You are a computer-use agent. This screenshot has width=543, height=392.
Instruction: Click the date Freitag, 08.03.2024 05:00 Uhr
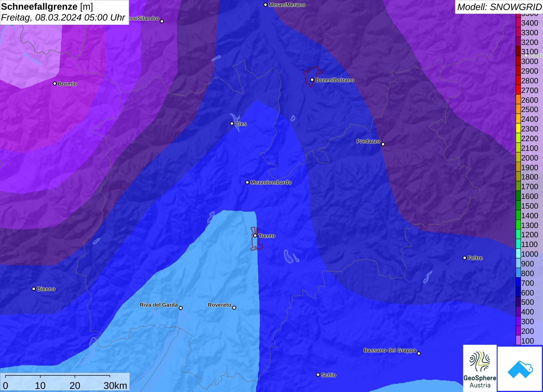63,17
